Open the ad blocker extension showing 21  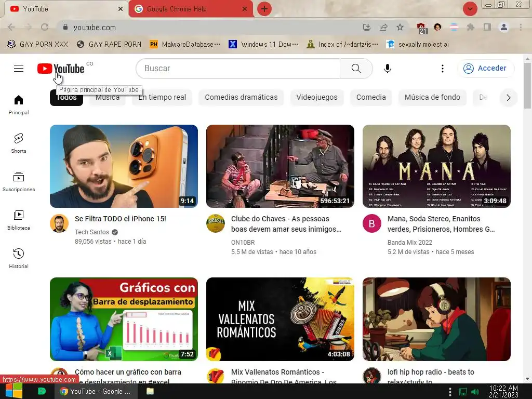point(421,28)
